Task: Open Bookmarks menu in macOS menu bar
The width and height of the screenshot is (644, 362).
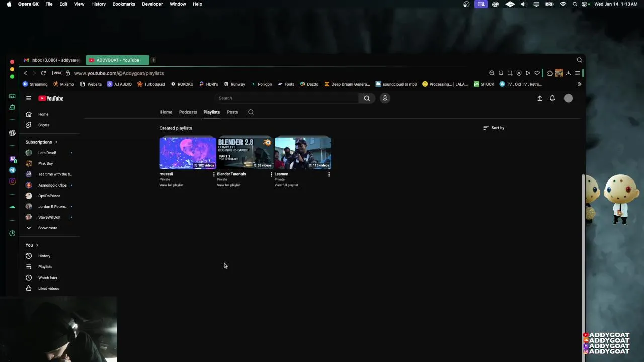Action: coord(124,4)
